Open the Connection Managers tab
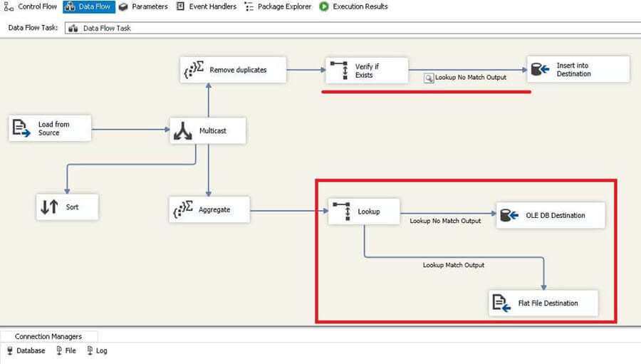 (x=48, y=336)
